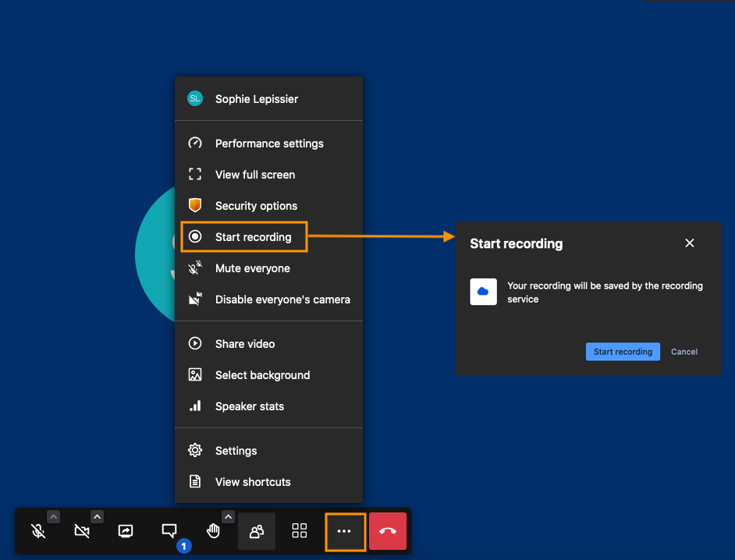Open Speaker stats from the menu
The image size is (735, 560).
249,406
